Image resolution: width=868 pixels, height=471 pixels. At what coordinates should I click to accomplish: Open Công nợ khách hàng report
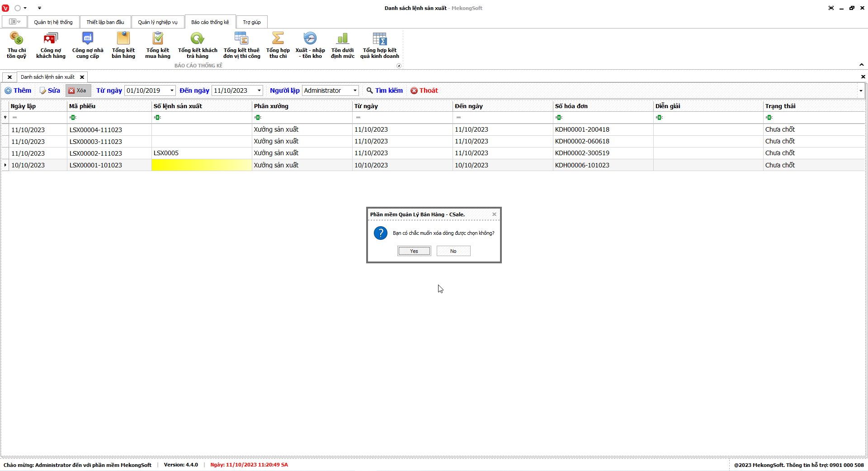[51, 45]
